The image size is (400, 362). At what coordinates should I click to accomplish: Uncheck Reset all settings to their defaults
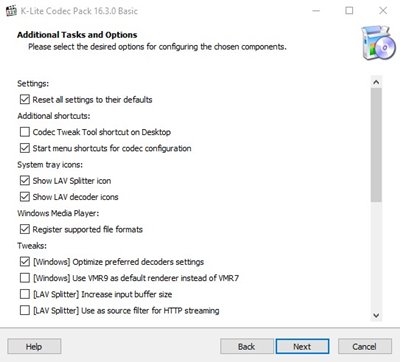click(25, 99)
